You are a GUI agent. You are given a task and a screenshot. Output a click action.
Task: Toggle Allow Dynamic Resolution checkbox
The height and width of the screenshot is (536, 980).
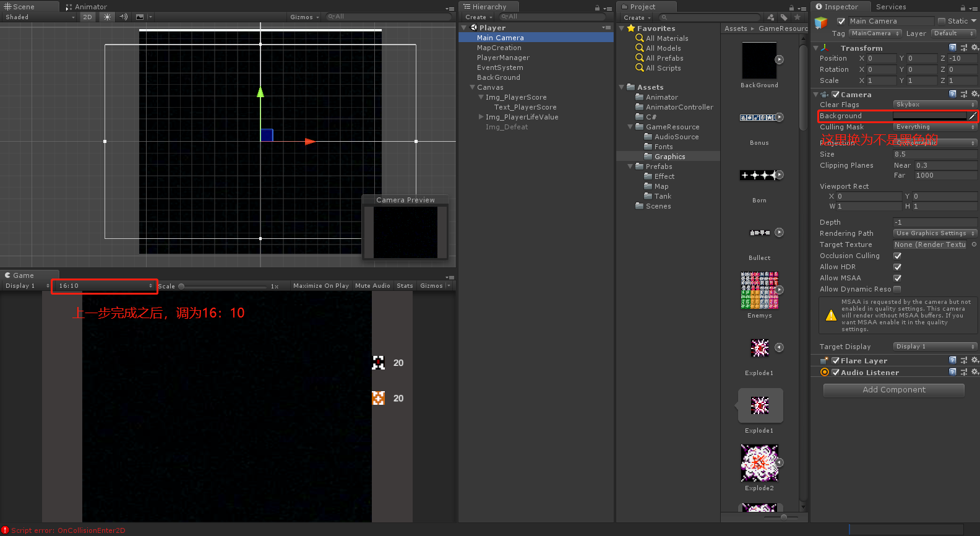tap(897, 289)
